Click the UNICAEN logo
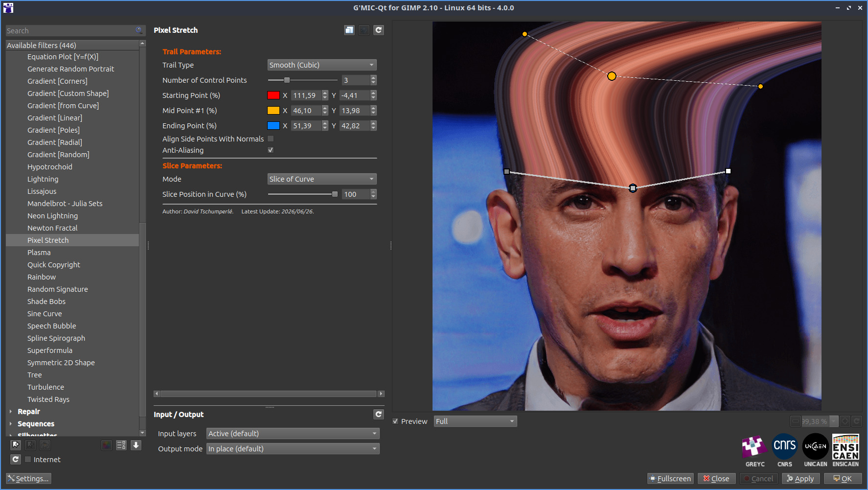 pyautogui.click(x=816, y=451)
